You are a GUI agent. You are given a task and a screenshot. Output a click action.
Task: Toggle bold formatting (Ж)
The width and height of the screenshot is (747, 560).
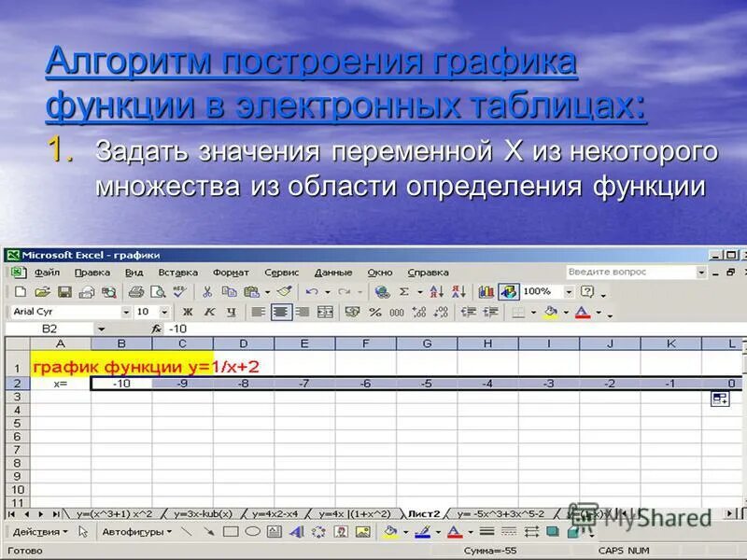point(188,309)
